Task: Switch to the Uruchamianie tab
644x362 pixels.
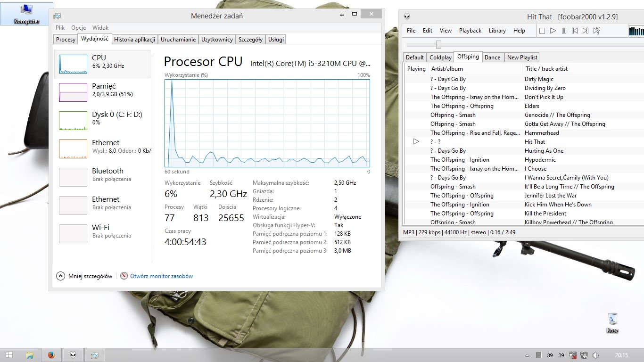Action: point(178,40)
